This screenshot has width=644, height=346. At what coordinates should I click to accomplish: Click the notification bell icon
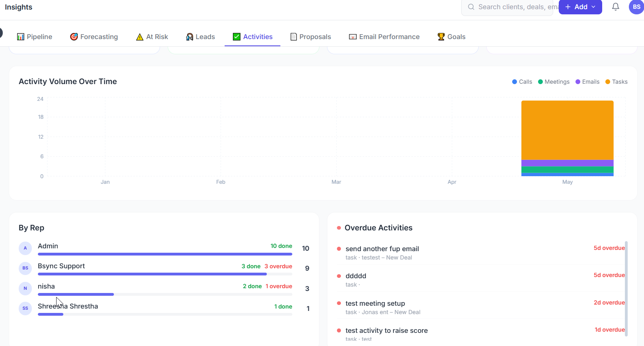point(615,7)
